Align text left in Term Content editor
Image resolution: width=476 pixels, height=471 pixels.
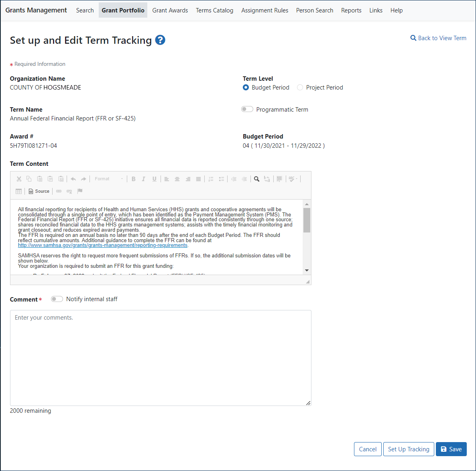click(167, 179)
